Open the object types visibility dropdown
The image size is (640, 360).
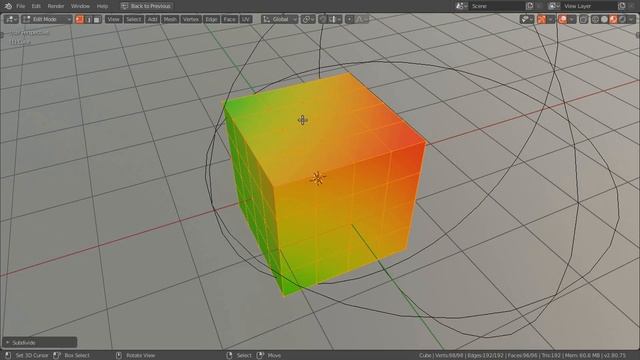point(527,19)
